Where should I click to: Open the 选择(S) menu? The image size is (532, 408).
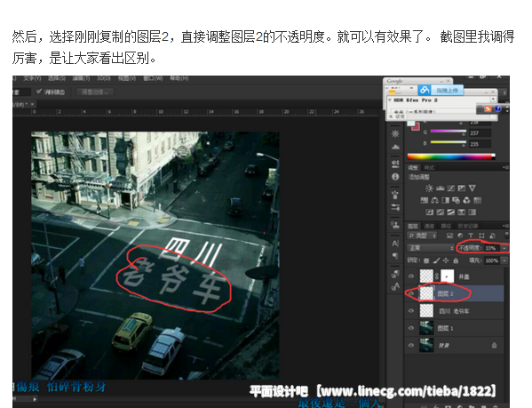[x=56, y=78]
